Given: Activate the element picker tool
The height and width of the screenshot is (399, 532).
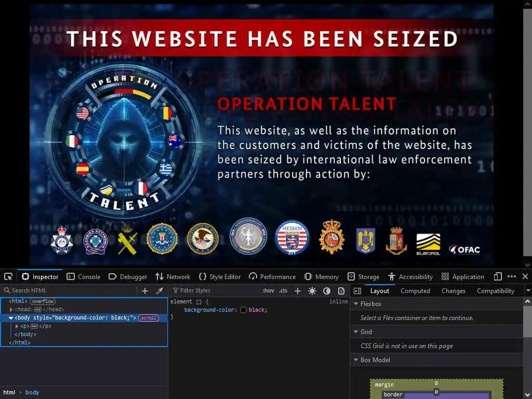Looking at the screenshot, I should (x=8, y=276).
